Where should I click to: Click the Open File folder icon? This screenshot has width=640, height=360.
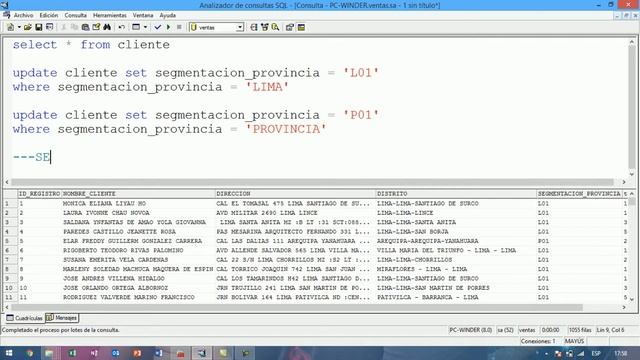tap(27, 27)
